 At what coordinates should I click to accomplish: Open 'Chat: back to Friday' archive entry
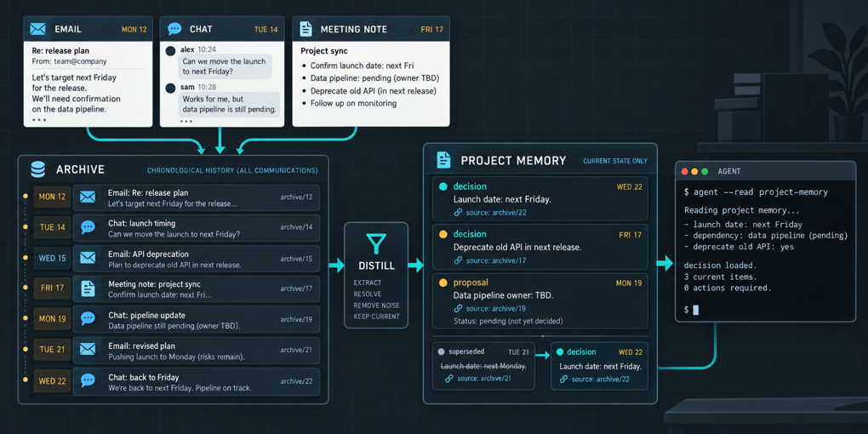[197, 381]
